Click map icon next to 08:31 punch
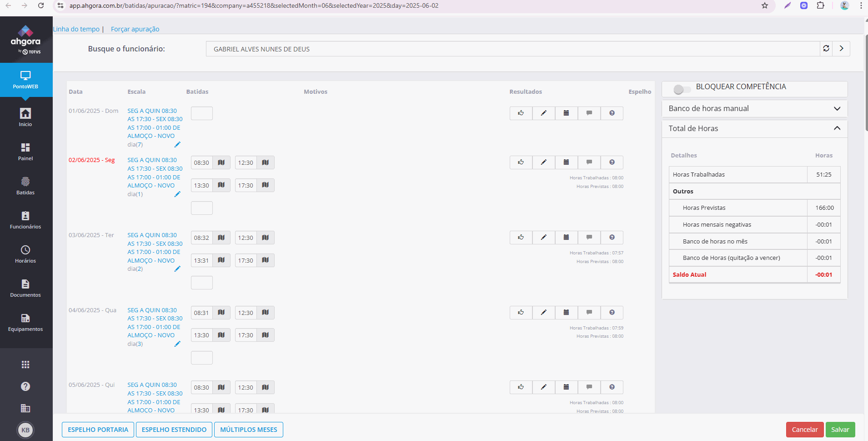This screenshot has width=868, height=441. point(221,313)
